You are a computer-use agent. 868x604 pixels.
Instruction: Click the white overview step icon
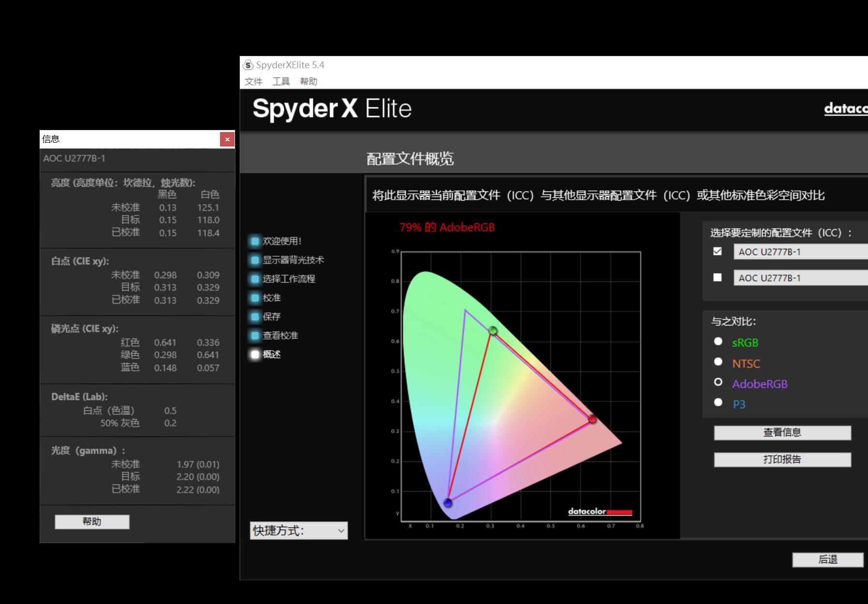tap(255, 354)
